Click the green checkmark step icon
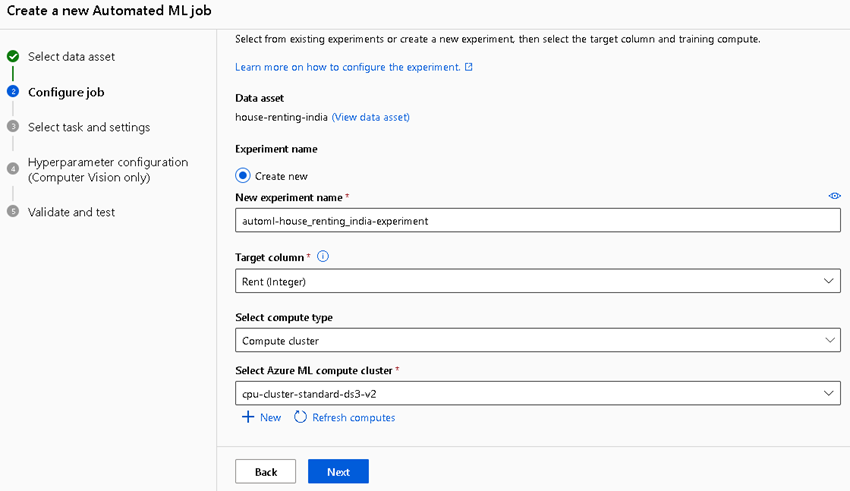Viewport: 850px width, 491px height. pyautogui.click(x=13, y=56)
